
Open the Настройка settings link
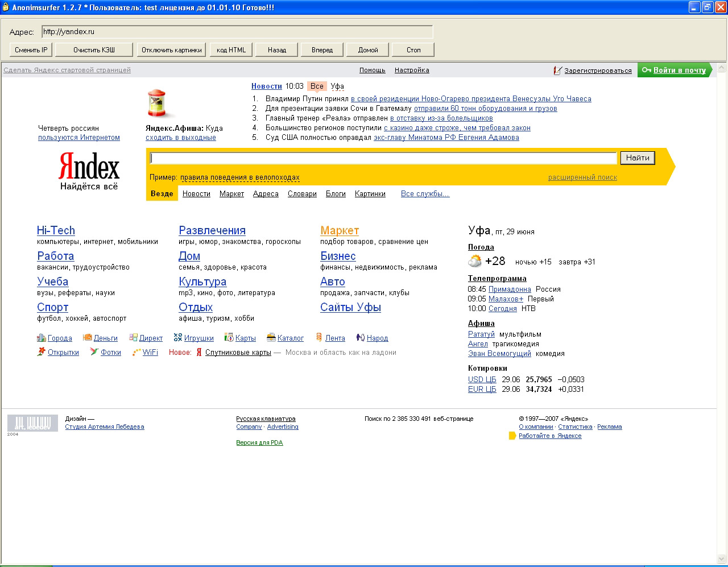click(x=412, y=70)
